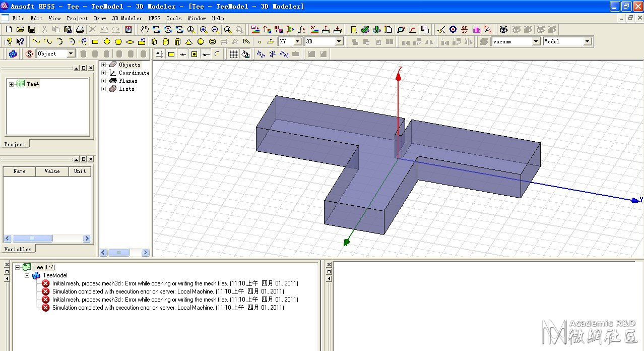
Task: Select the Draw Sphere tool
Action: (201, 42)
